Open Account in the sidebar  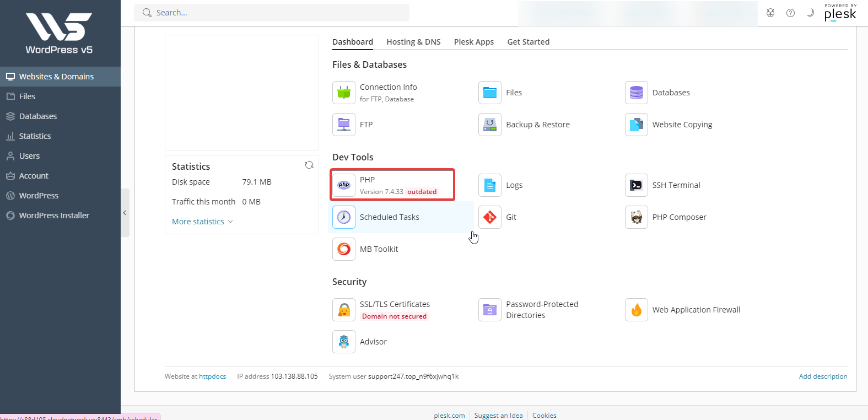pyautogui.click(x=60, y=176)
